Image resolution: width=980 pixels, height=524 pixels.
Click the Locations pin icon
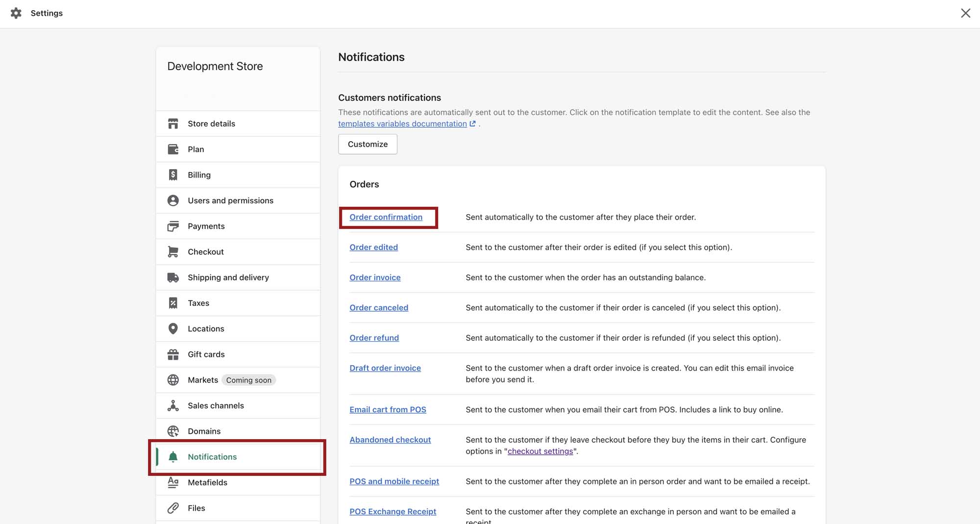tap(173, 328)
